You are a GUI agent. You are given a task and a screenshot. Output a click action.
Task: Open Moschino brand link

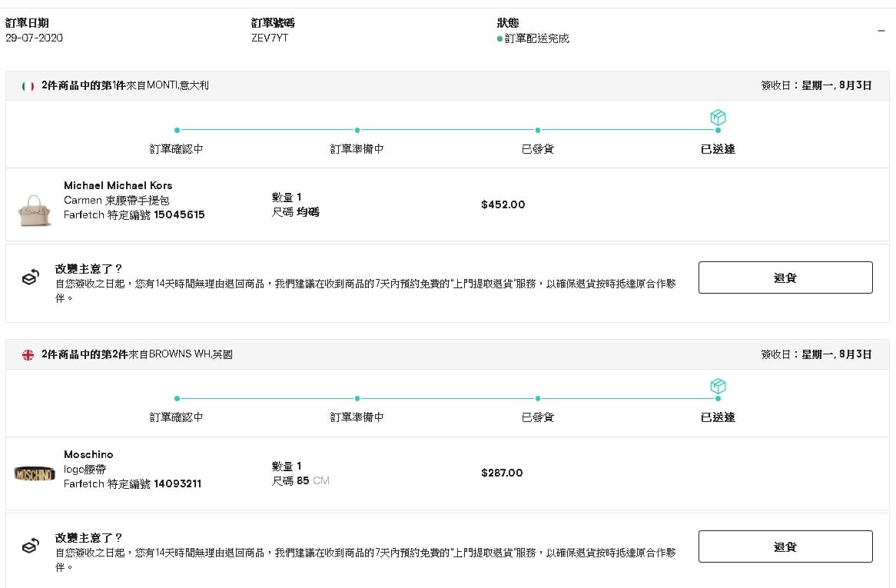point(88,454)
